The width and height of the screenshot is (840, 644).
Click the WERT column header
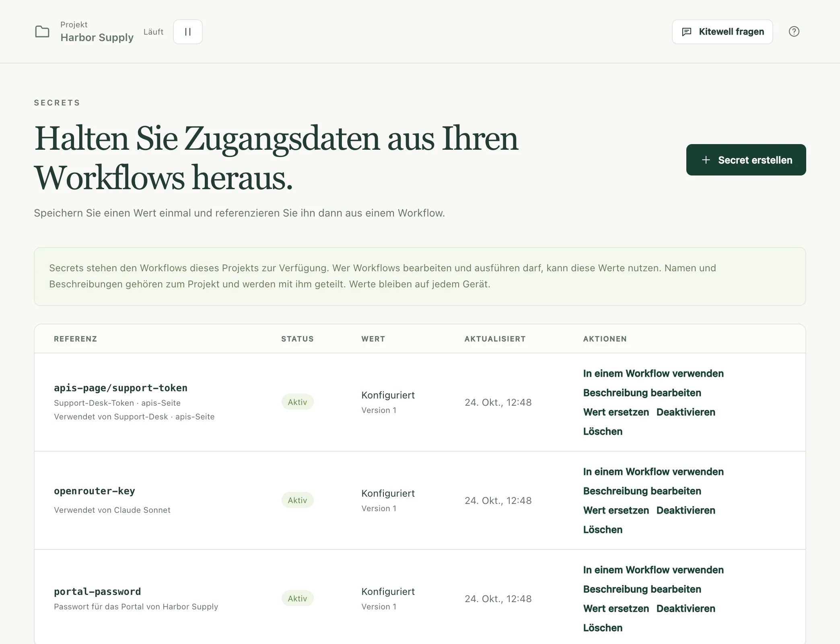(x=373, y=339)
